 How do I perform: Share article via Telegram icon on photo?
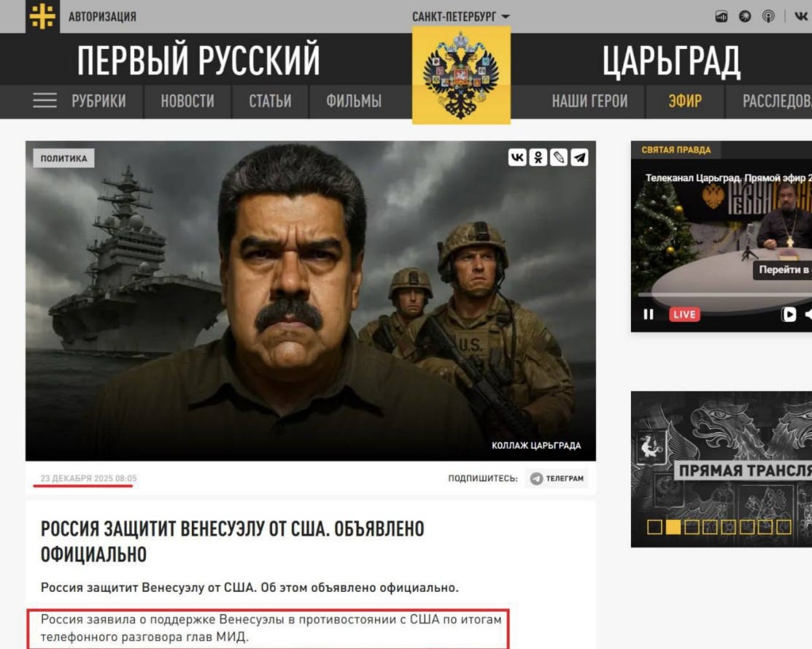pos(579,157)
